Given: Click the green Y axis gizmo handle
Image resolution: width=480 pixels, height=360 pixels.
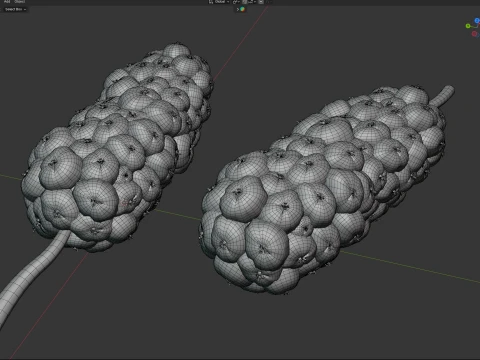Looking at the screenshot, I should pyautogui.click(x=468, y=26).
